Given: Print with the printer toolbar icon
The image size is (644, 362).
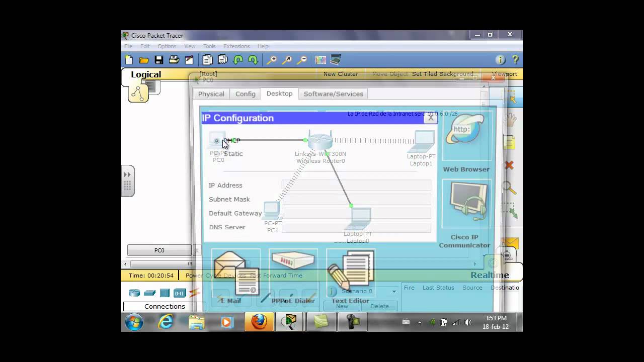Looking at the screenshot, I should click(174, 60).
